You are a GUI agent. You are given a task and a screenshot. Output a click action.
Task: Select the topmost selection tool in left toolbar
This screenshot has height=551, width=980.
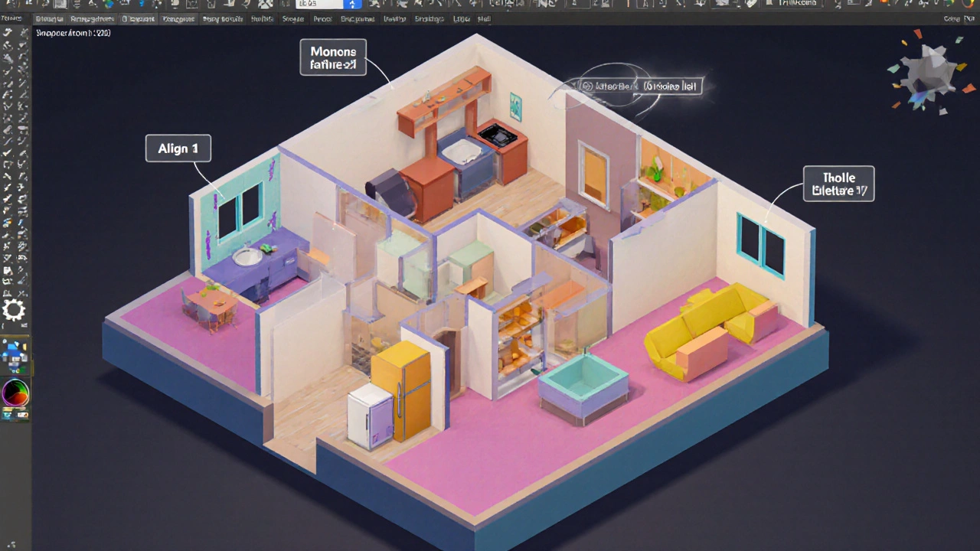(9, 31)
